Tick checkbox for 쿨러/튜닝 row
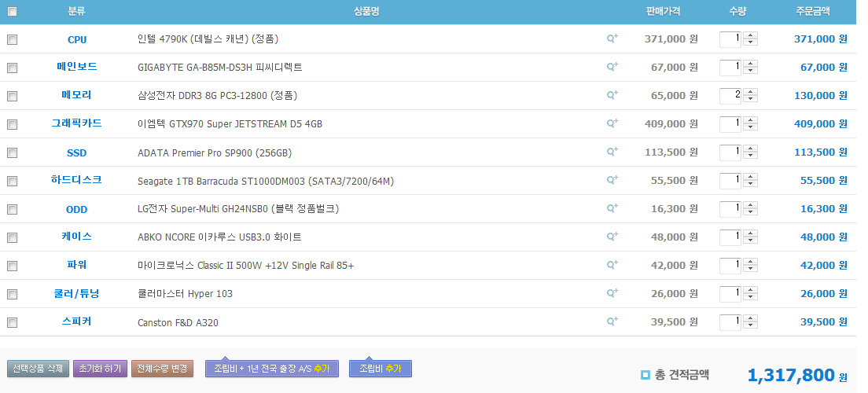 tap(12, 295)
